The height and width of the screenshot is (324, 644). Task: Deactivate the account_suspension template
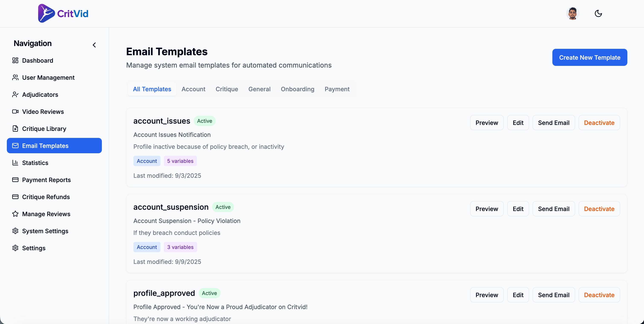coord(599,208)
